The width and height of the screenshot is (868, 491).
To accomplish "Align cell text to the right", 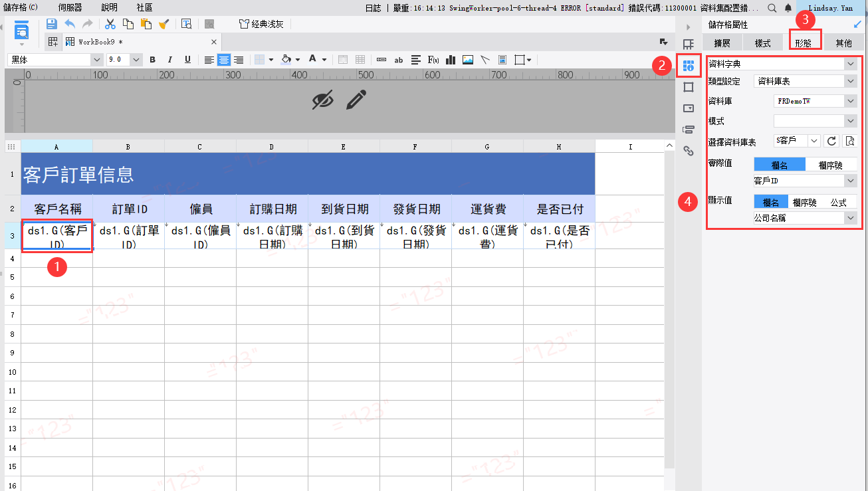I will [x=239, y=60].
